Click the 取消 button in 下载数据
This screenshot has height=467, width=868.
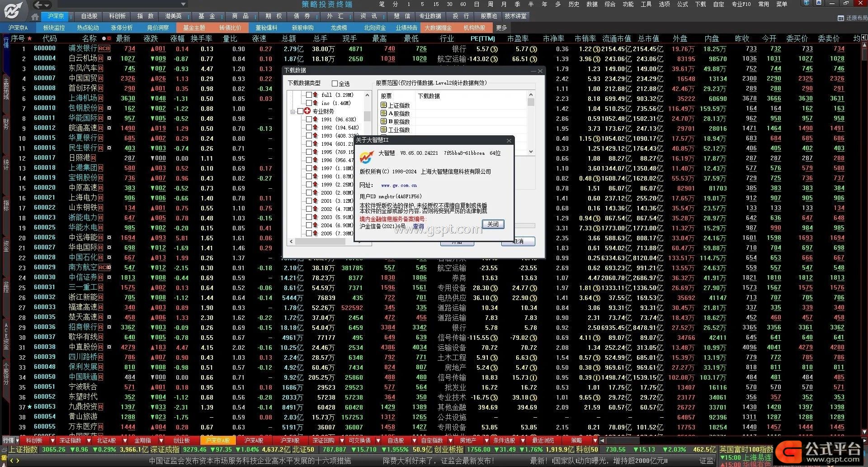[x=518, y=242]
